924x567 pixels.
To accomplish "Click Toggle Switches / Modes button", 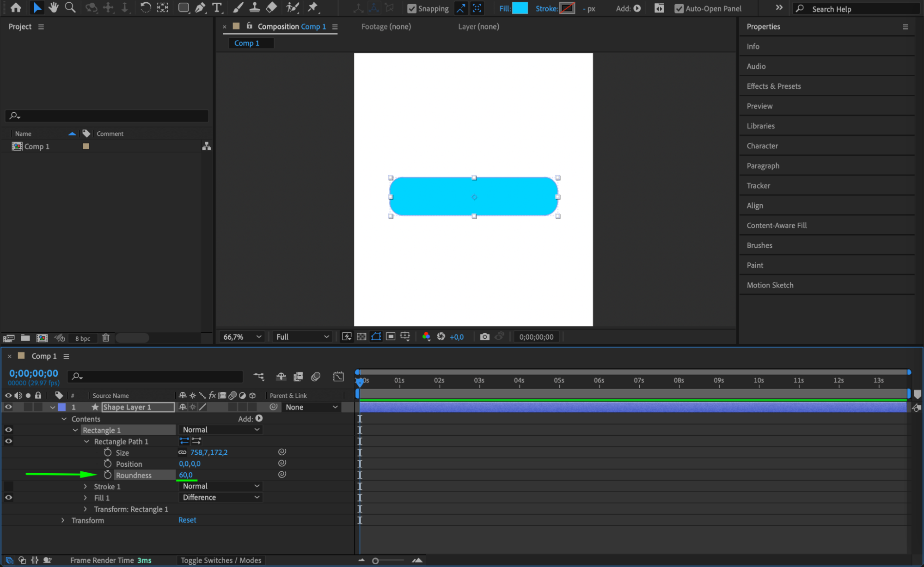I will point(220,561).
